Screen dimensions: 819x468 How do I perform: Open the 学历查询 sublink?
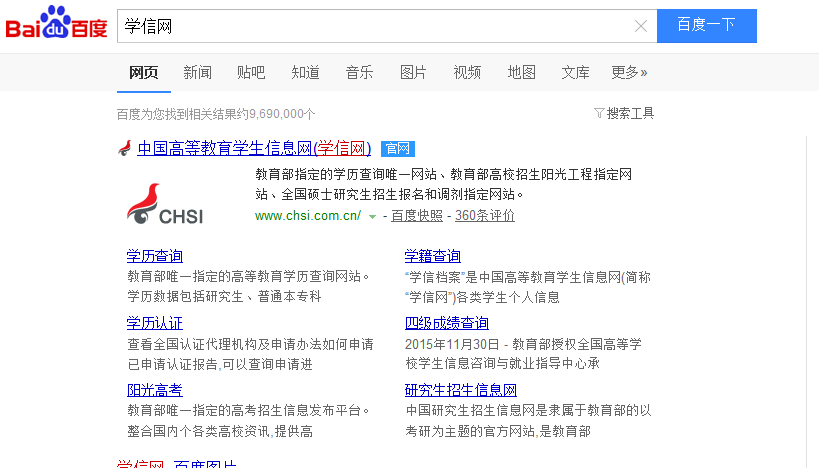[x=155, y=256]
